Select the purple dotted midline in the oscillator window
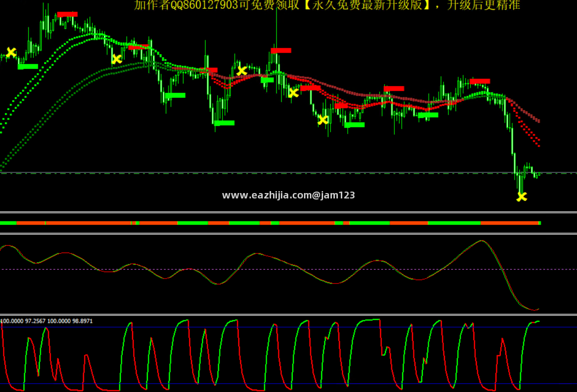 tap(289, 269)
